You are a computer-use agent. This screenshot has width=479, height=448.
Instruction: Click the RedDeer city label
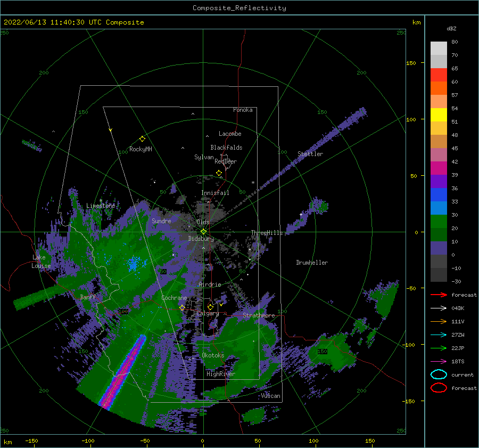click(226, 161)
